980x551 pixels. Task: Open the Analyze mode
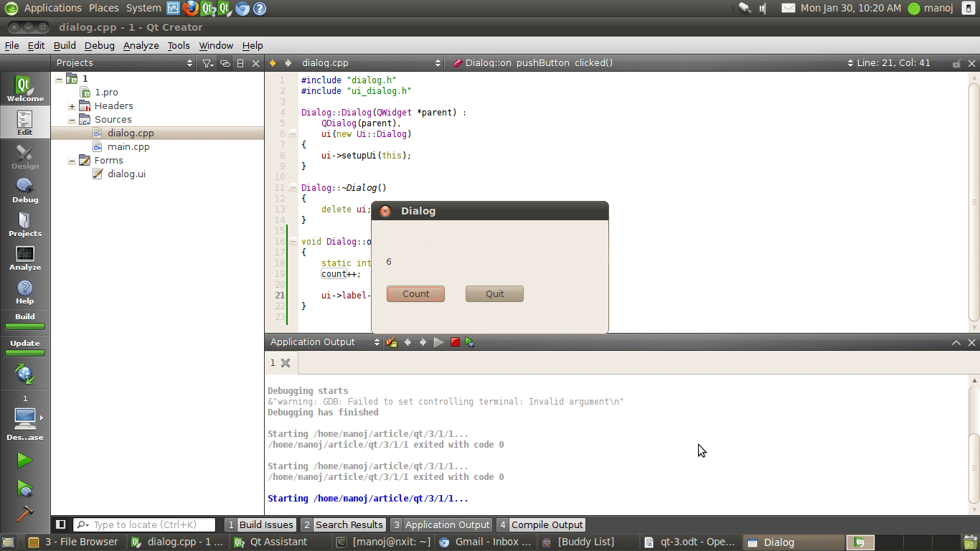(x=25, y=258)
